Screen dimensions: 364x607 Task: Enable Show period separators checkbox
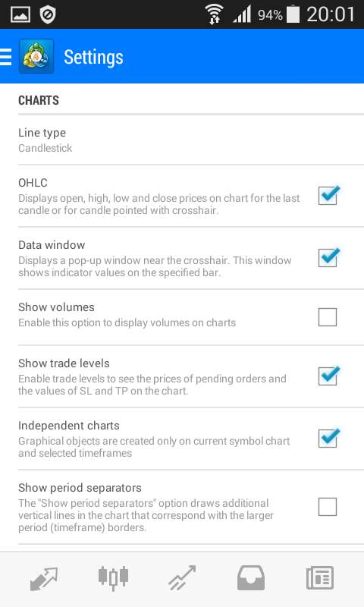(328, 507)
